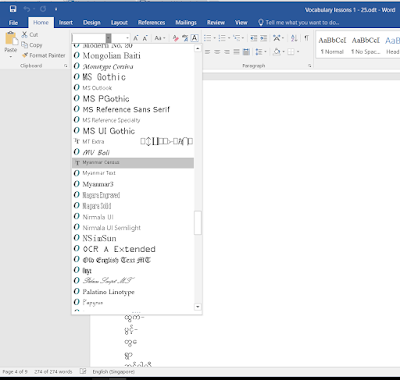400x380 pixels.
Task: Cut the selection with the scissors button
Action: (x=29, y=34)
